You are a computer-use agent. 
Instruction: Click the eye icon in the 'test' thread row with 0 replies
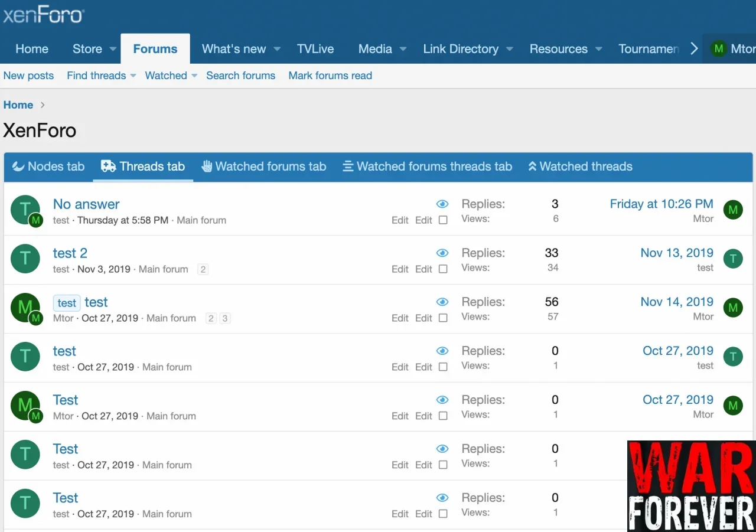click(442, 351)
